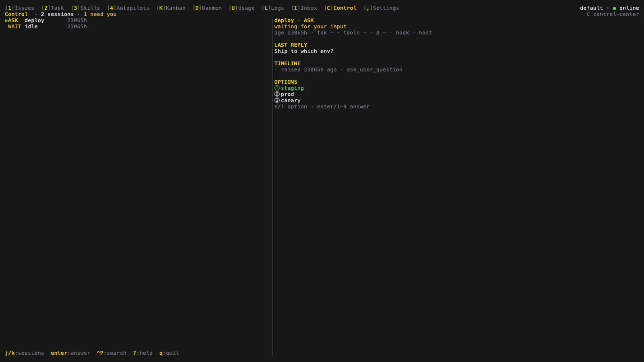Switch to the Daemon tab

point(207,8)
